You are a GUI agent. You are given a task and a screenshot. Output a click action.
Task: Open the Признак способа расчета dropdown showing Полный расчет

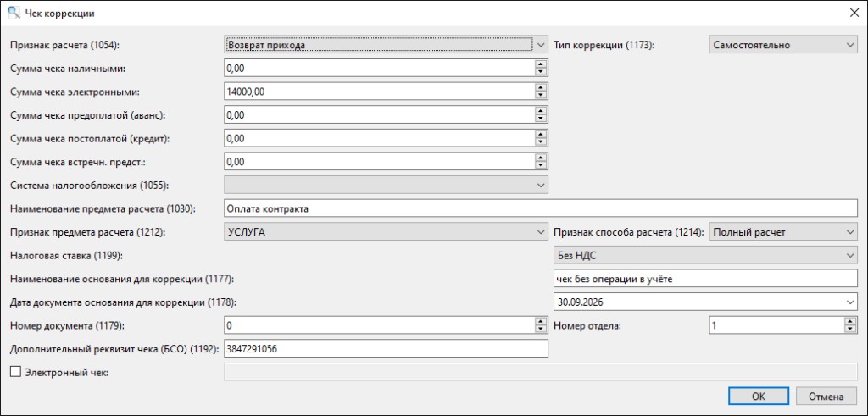click(x=782, y=232)
